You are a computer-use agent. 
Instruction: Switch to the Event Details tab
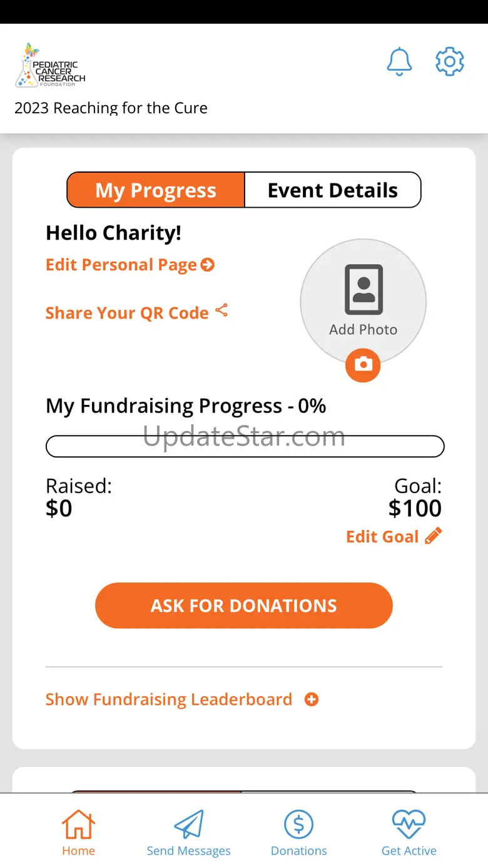(x=332, y=190)
